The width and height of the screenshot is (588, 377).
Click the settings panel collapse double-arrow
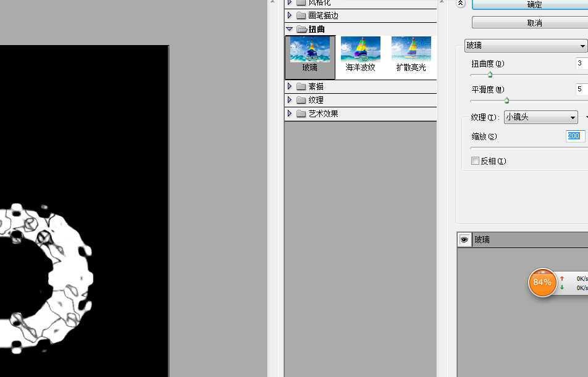click(460, 3)
